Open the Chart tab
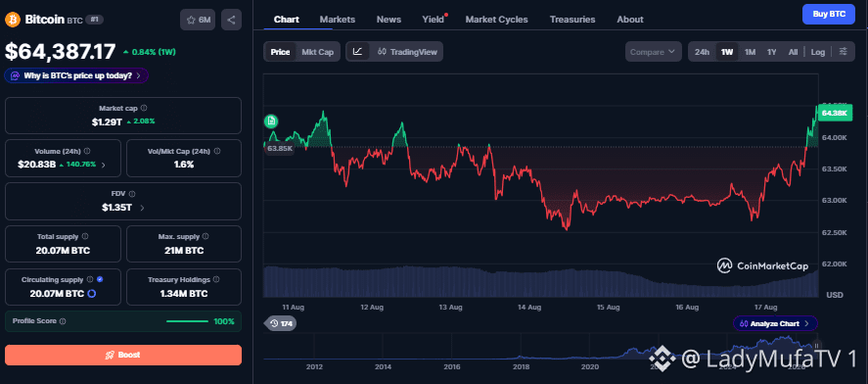 click(x=286, y=20)
